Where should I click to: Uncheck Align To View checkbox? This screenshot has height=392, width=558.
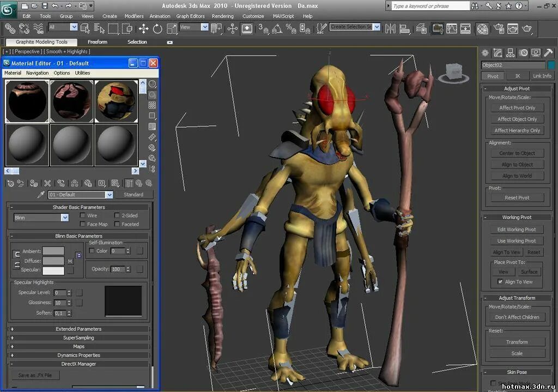[x=500, y=282]
